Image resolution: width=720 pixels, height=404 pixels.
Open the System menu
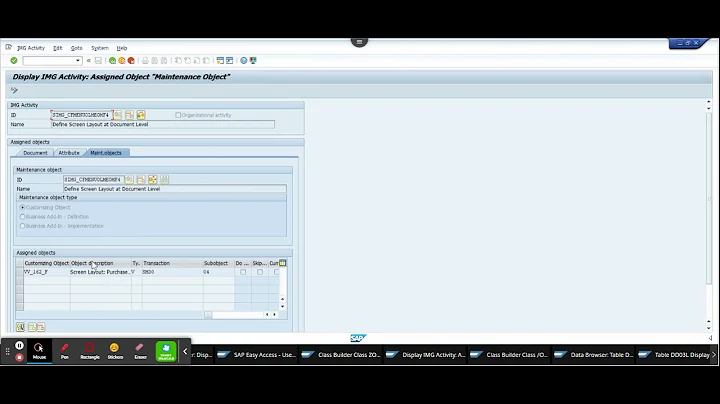pyautogui.click(x=100, y=48)
